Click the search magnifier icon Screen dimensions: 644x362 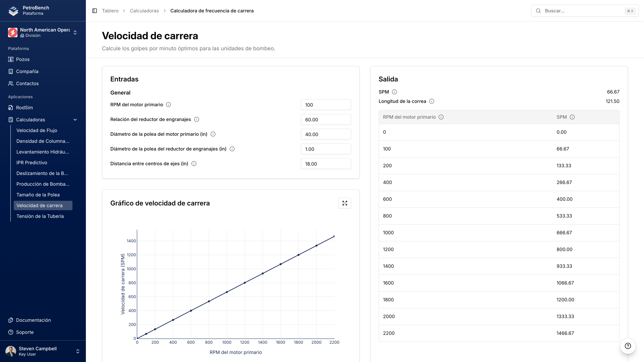(x=538, y=11)
